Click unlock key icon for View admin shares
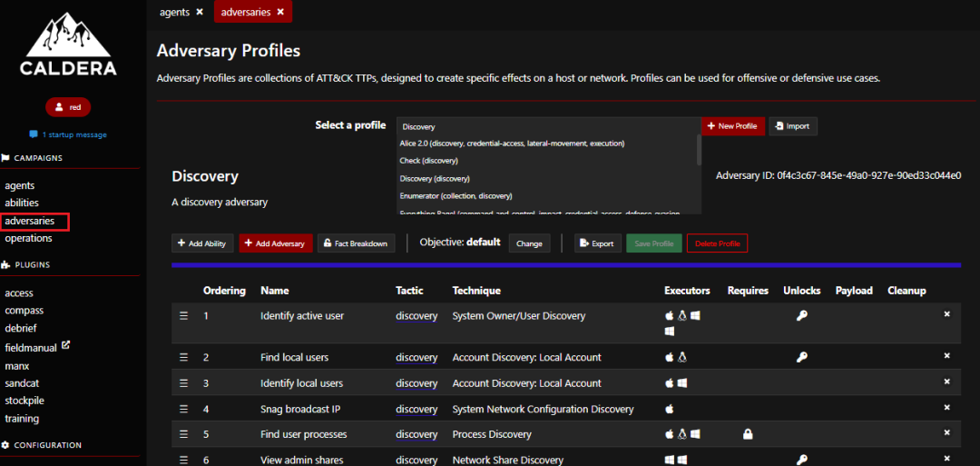 pos(802,460)
